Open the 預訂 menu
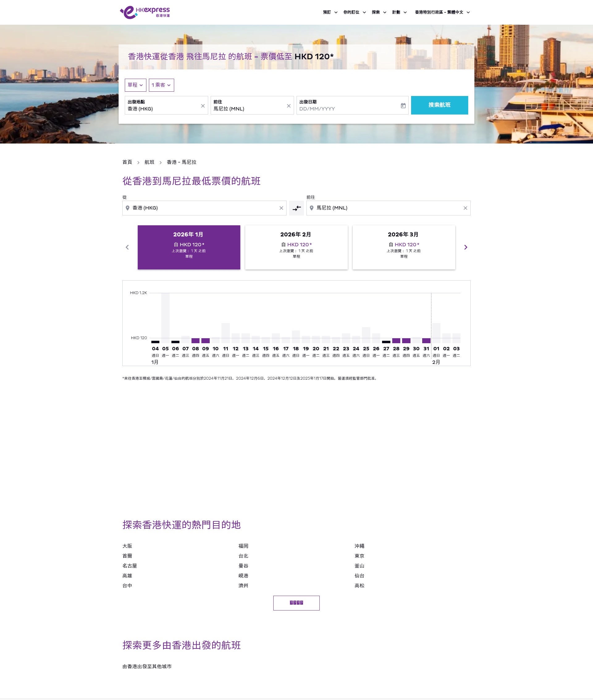 [x=330, y=12]
